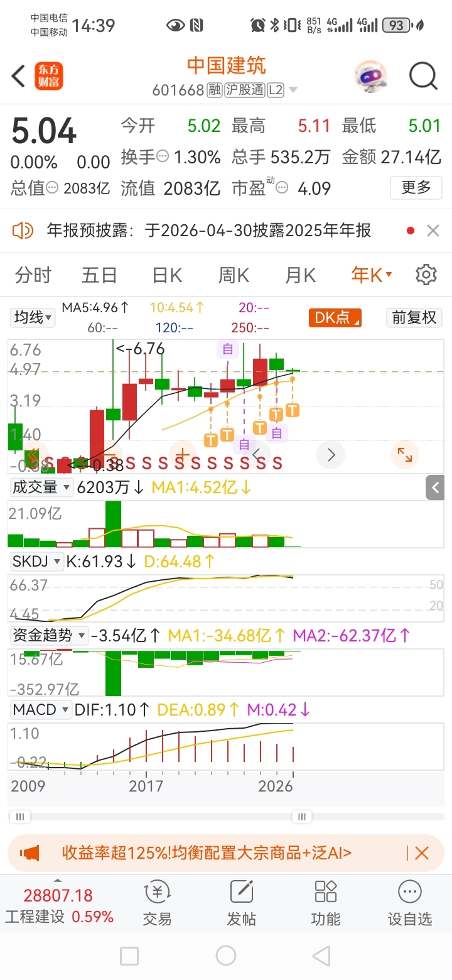Tap Android home circle button

[x=226, y=956]
